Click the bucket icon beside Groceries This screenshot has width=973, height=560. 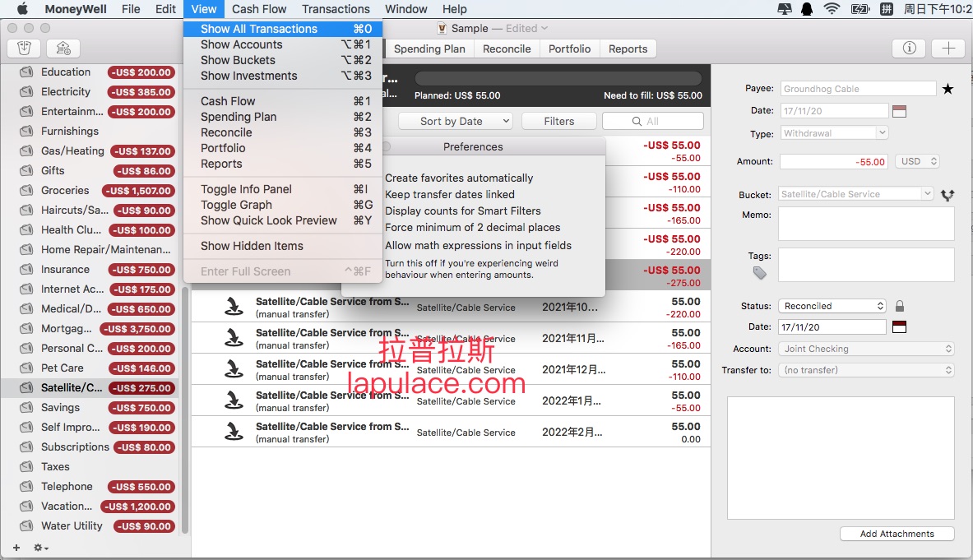[26, 191]
